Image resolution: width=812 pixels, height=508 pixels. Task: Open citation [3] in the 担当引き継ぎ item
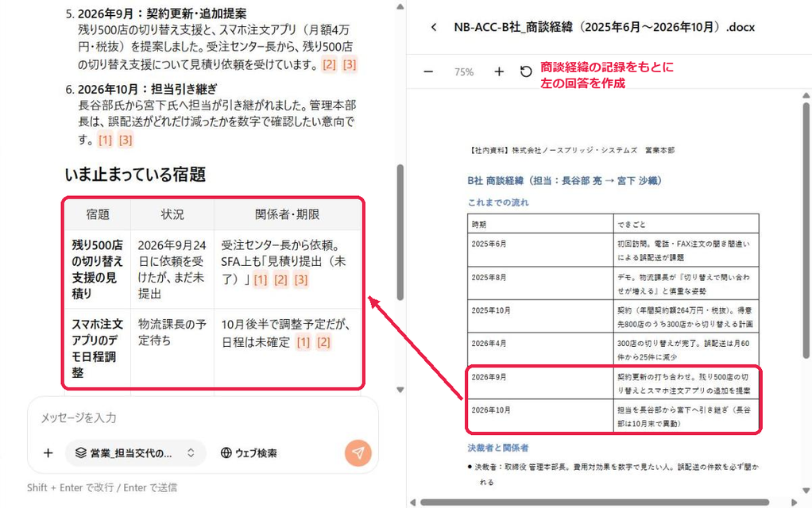tap(126, 140)
